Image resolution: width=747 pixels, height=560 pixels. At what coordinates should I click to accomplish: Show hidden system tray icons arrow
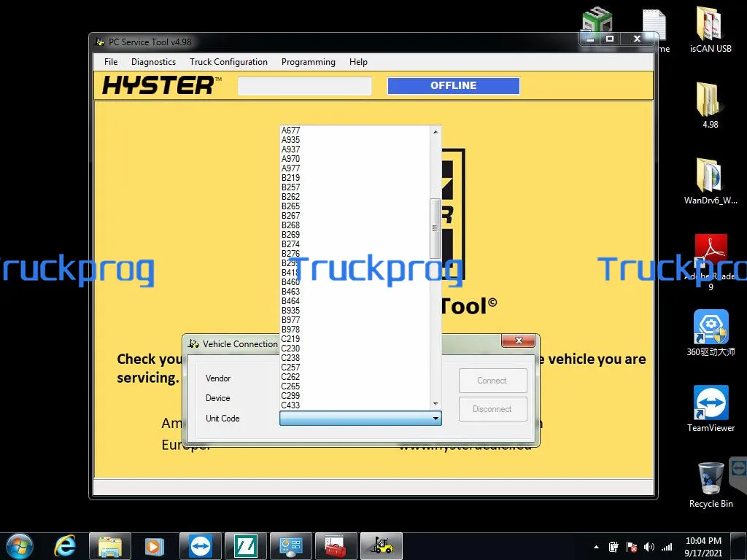click(596, 547)
